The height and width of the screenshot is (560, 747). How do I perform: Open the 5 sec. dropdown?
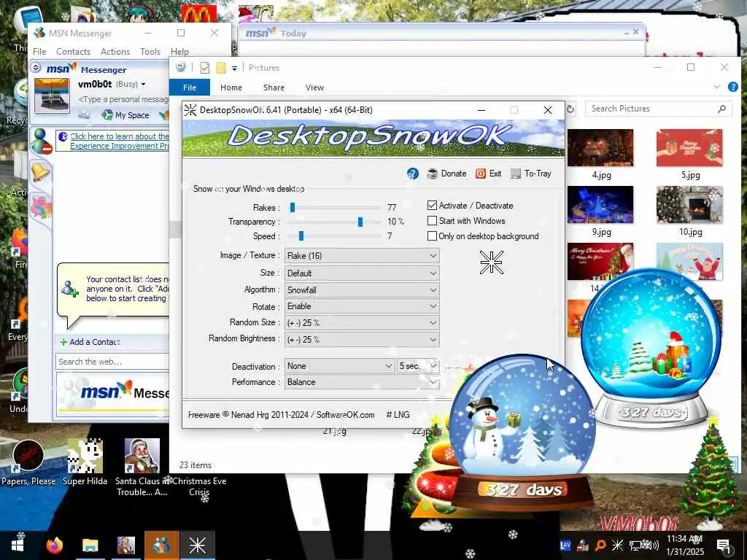coord(417,366)
